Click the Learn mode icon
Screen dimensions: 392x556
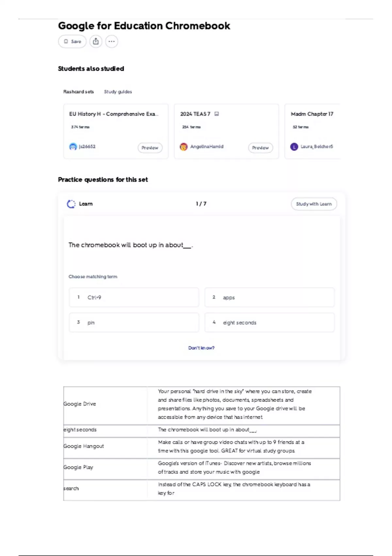71,204
